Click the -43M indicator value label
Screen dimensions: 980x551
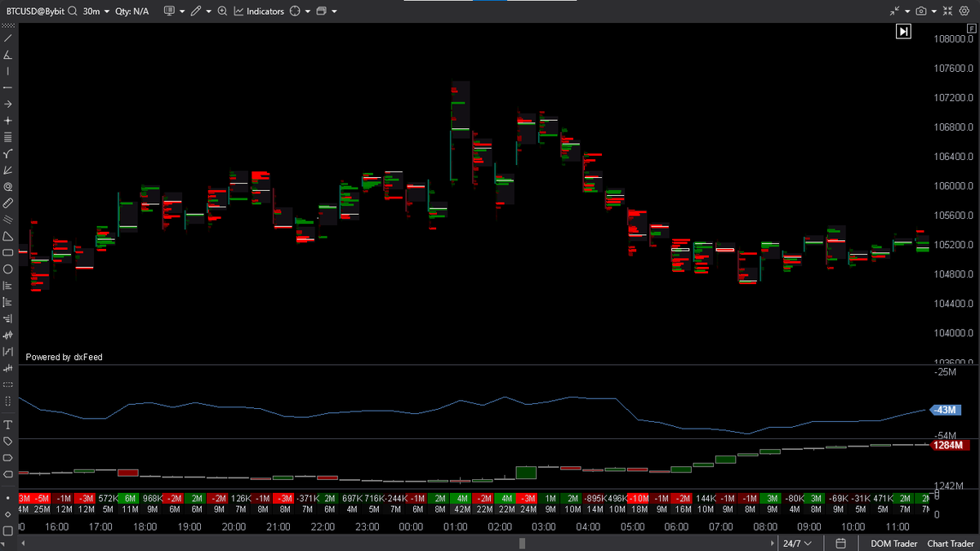[x=945, y=410]
